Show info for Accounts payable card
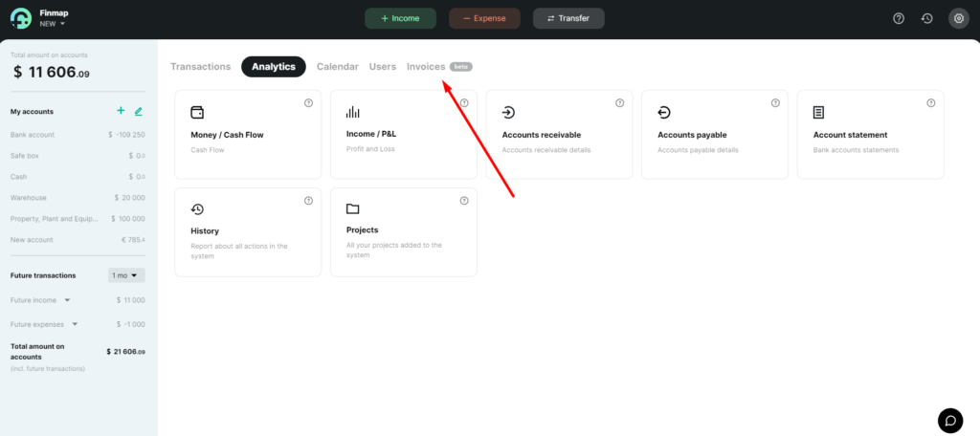The width and height of the screenshot is (980, 436). click(775, 103)
